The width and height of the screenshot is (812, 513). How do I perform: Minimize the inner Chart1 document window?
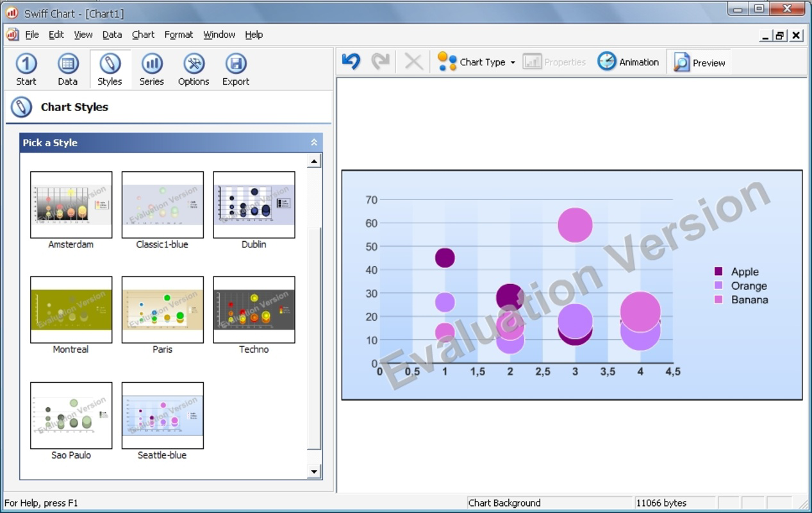coord(765,35)
